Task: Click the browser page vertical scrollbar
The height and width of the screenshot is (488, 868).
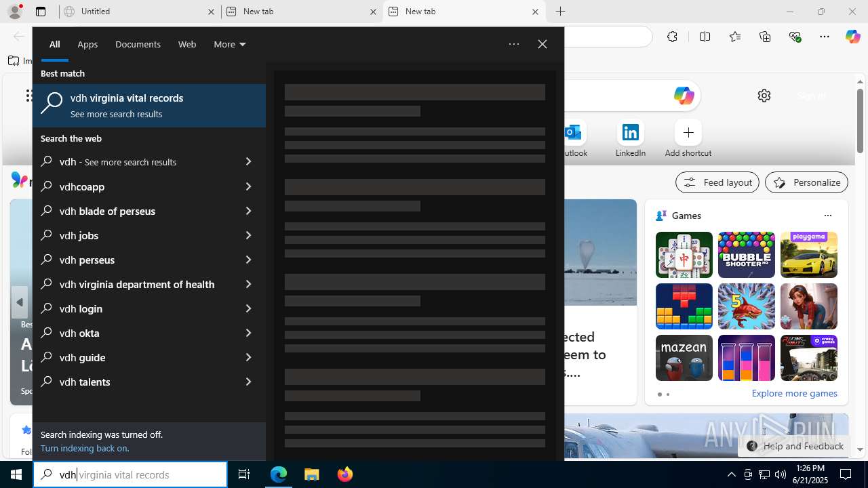Action: [860, 120]
